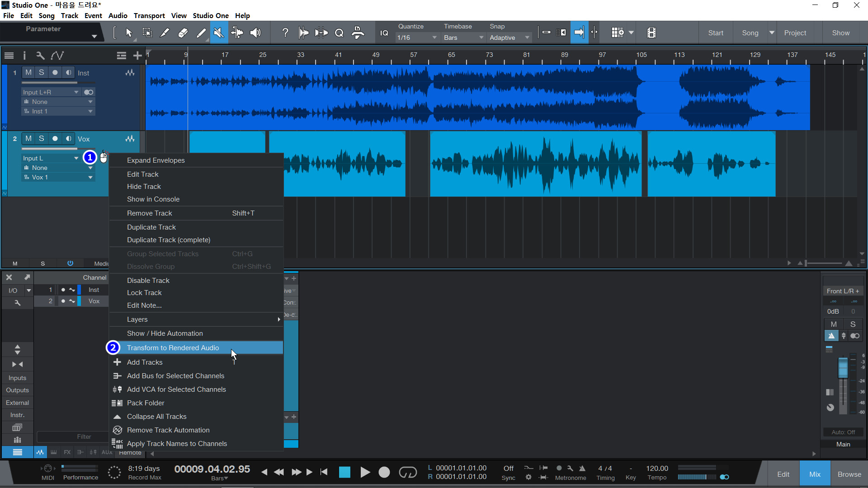This screenshot has height=488, width=868.
Task: Switch to the Browse view
Action: tap(849, 474)
